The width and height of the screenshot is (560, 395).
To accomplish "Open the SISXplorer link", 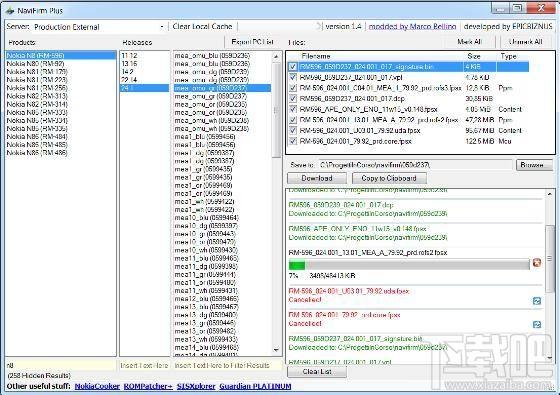I will [196, 386].
